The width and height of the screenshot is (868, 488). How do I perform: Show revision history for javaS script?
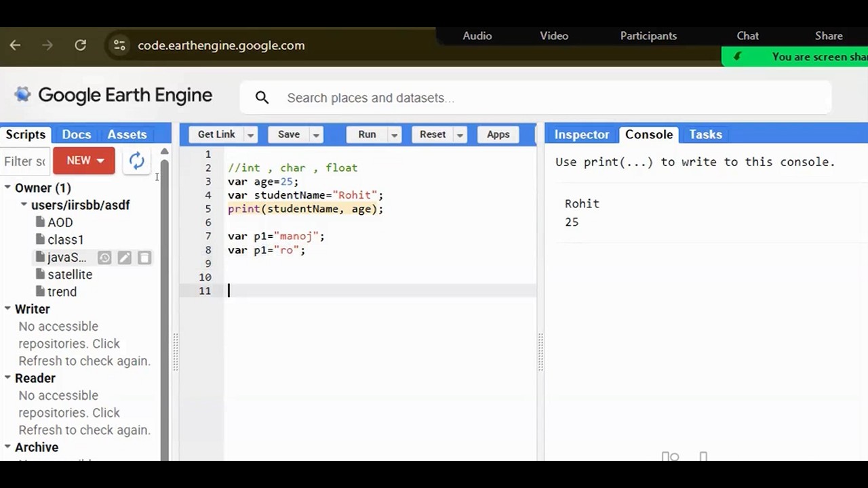[104, 258]
